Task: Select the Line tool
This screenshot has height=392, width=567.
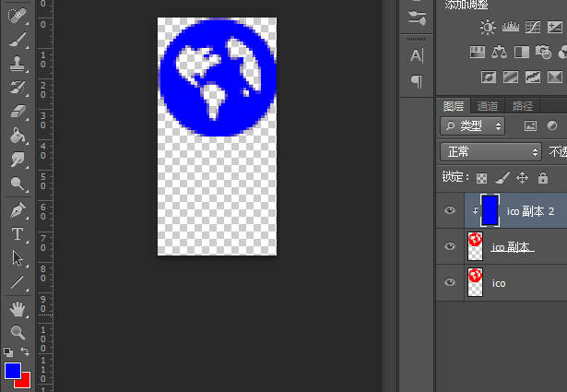Action: pyautogui.click(x=17, y=282)
